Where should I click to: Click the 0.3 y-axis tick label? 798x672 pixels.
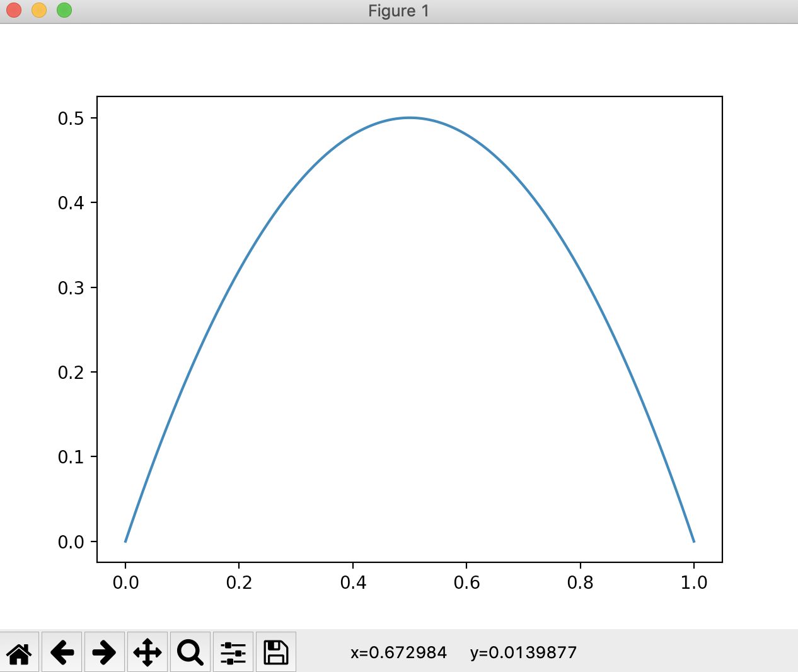tap(71, 288)
